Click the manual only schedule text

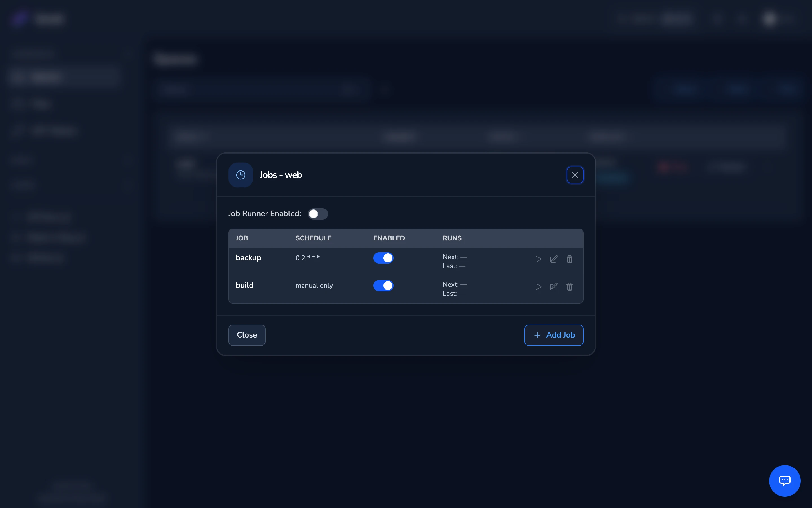click(x=314, y=286)
